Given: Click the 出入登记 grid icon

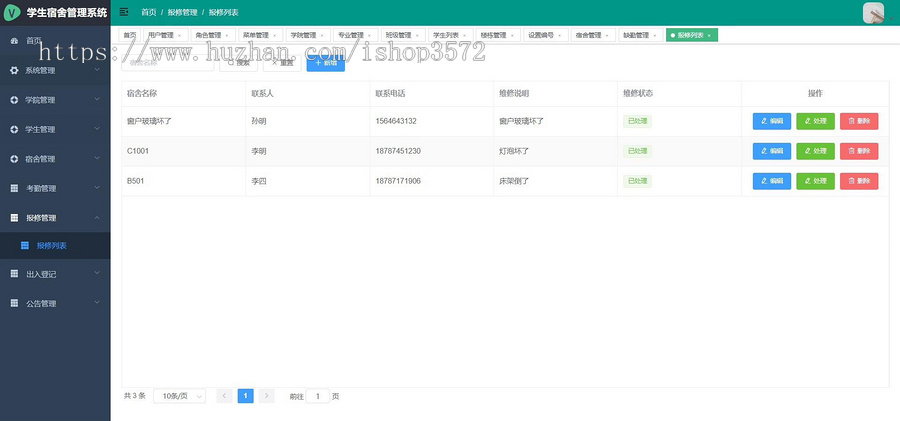Looking at the screenshot, I should pos(14,274).
